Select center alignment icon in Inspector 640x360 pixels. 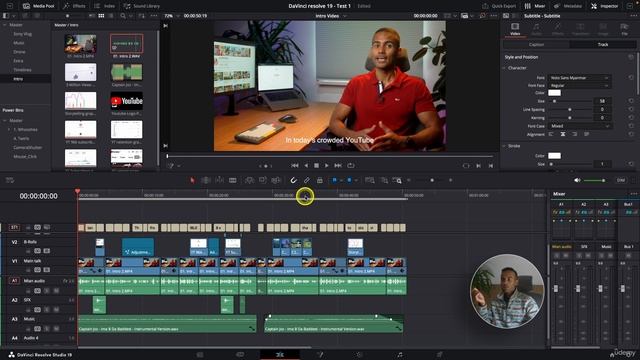(x=563, y=134)
